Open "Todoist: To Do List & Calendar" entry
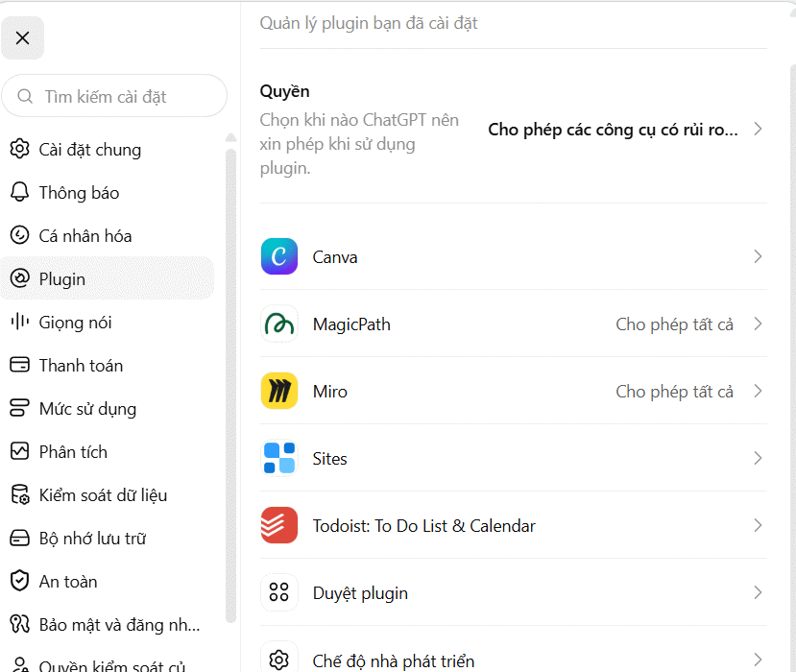 click(x=514, y=525)
